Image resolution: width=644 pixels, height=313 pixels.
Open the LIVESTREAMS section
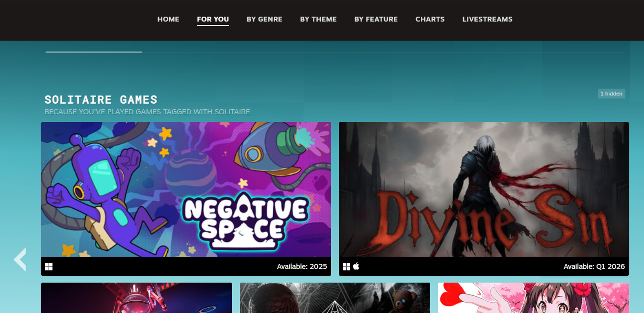click(x=487, y=19)
